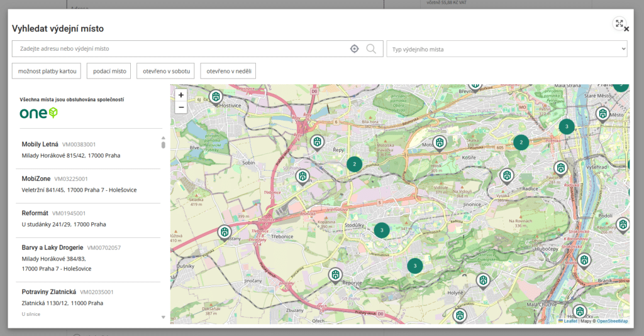
Task: Click the list scroll down arrow
Action: tap(163, 317)
